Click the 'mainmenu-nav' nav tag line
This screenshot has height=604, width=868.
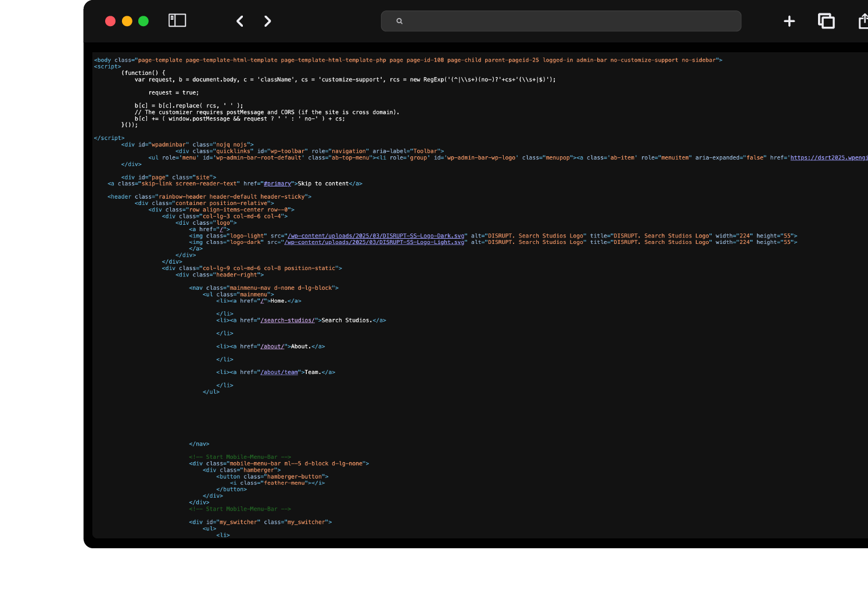pos(264,287)
